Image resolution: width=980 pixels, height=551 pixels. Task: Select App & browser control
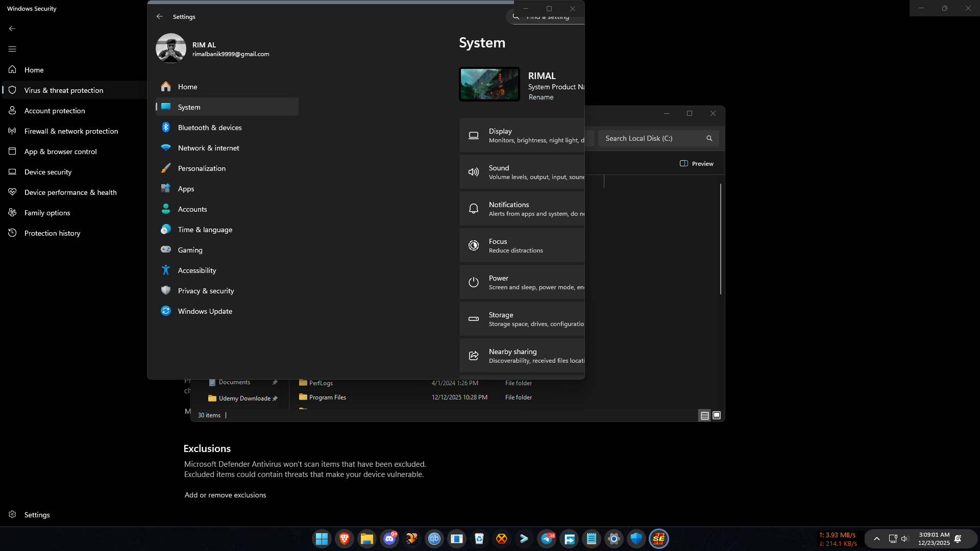coord(75,152)
